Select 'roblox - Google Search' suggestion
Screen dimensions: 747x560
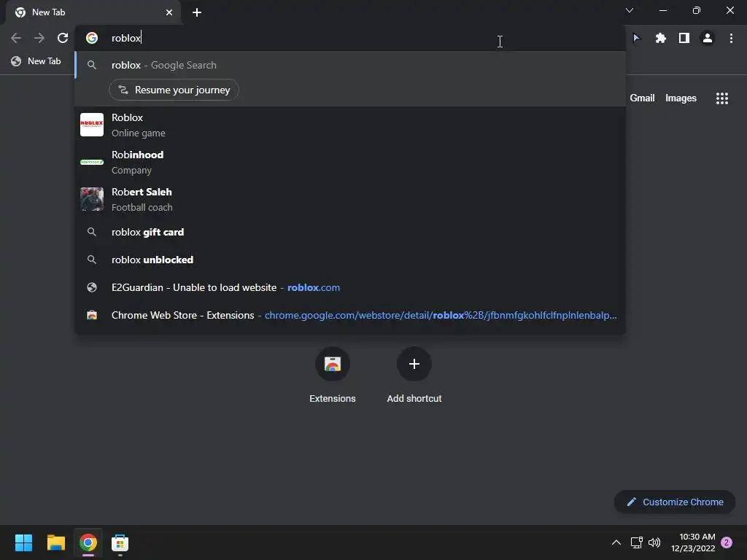coord(350,65)
